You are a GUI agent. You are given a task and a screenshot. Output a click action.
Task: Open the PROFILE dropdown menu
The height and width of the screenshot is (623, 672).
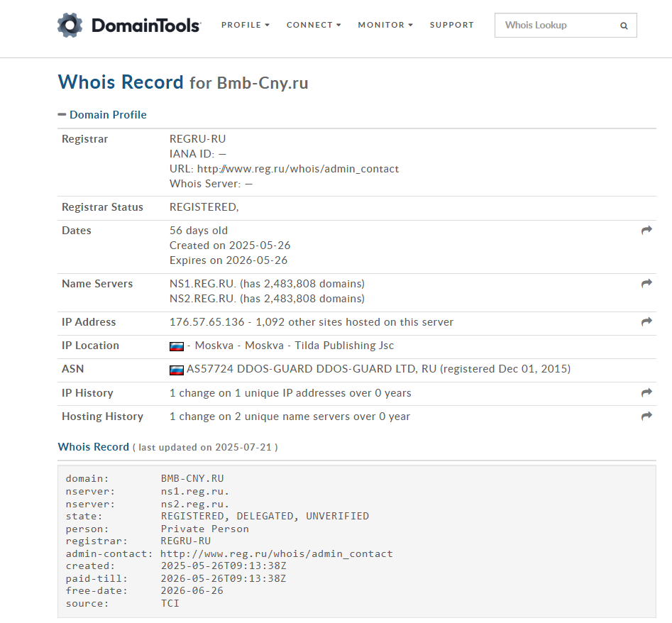click(245, 25)
